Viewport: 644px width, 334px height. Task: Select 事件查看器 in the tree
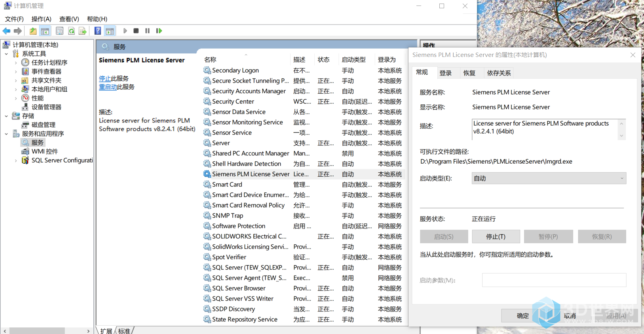pyautogui.click(x=46, y=72)
